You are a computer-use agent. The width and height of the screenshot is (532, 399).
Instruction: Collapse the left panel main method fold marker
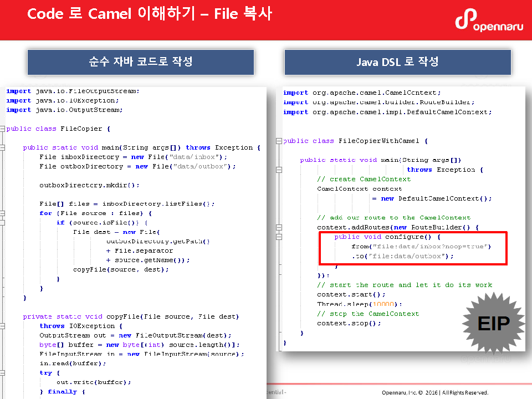tap(3, 147)
